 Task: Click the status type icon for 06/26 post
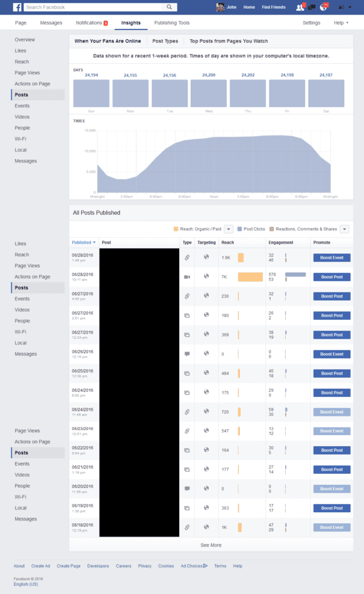(187, 354)
